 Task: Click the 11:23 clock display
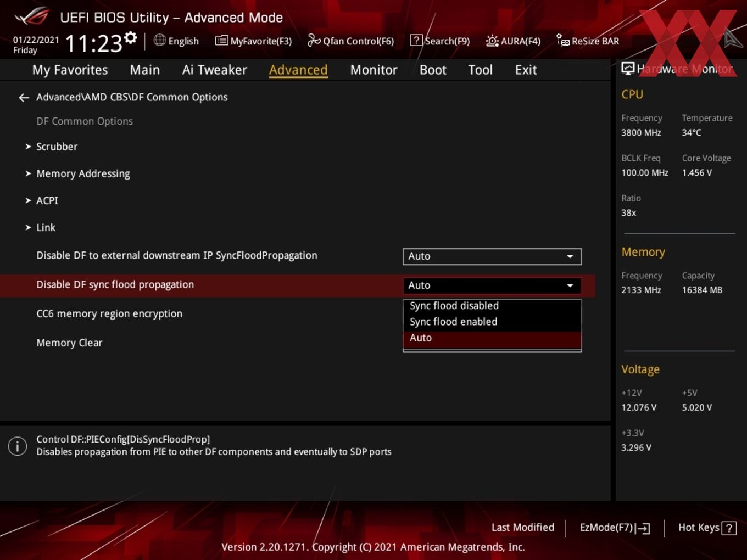click(x=93, y=43)
